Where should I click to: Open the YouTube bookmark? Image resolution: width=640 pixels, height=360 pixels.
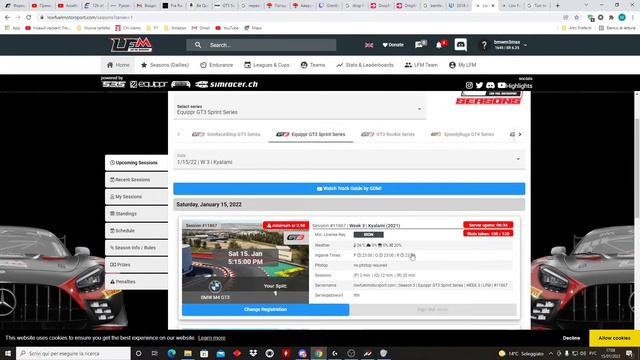click(227, 28)
